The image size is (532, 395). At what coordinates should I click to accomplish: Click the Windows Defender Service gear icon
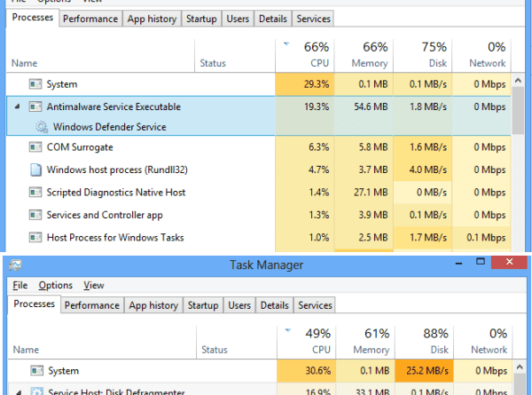coord(42,127)
